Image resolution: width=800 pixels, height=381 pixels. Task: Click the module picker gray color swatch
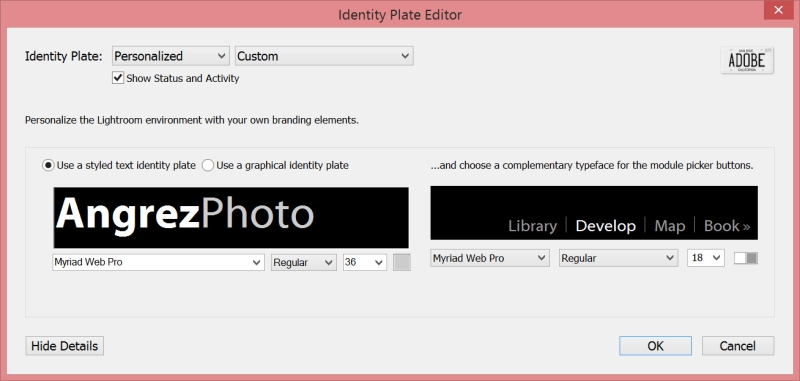pyautogui.click(x=752, y=258)
